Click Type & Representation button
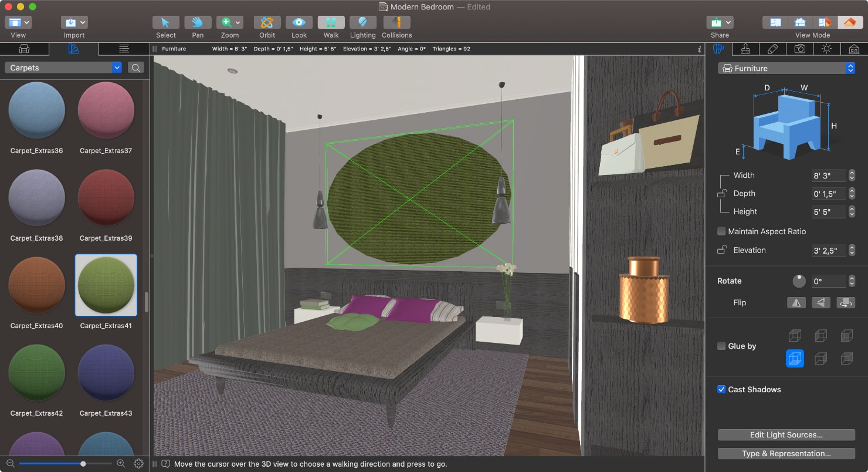The height and width of the screenshot is (472, 868). 786,454
